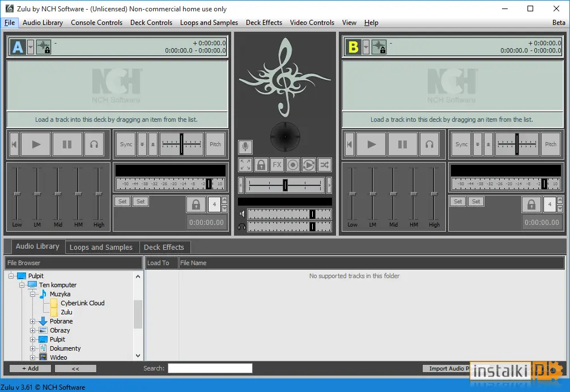Screen dimensions: 570x392
Task: Open the File menu
Action: point(10,23)
